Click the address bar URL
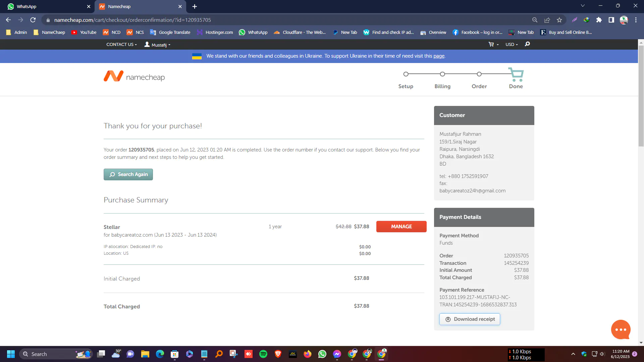644x362 pixels. (132, 20)
